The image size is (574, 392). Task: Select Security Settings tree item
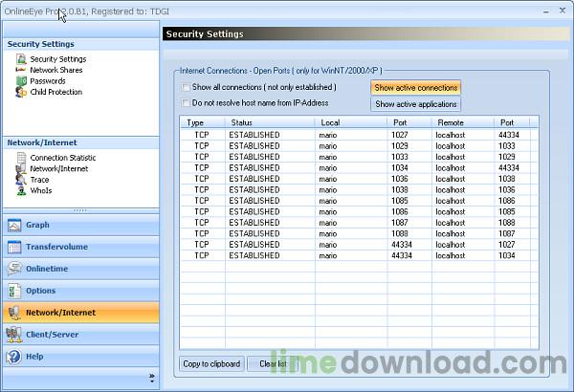coord(58,59)
